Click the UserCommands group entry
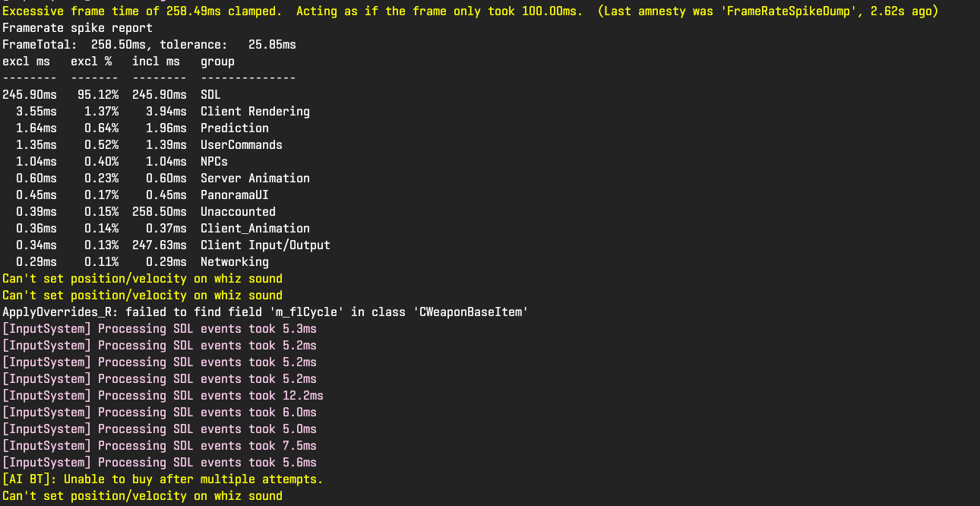The height and width of the screenshot is (506, 980). click(x=241, y=145)
